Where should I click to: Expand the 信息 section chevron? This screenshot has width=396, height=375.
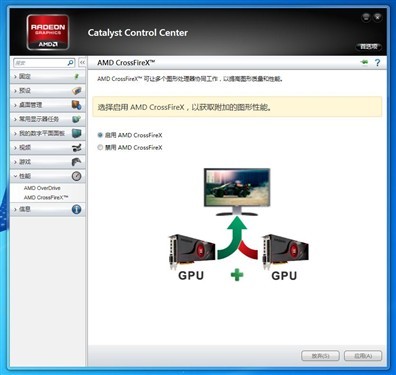[15, 209]
